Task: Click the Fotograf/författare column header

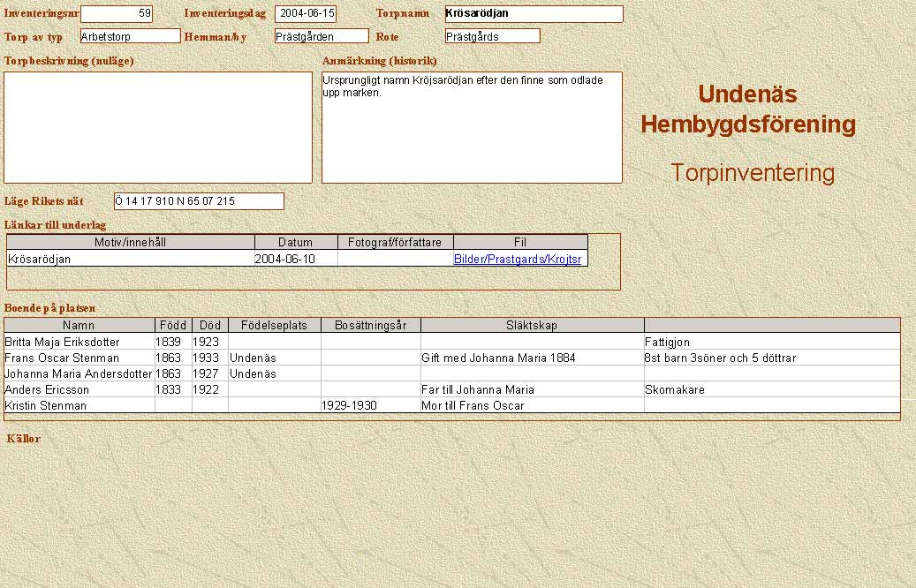Action: tap(396, 242)
